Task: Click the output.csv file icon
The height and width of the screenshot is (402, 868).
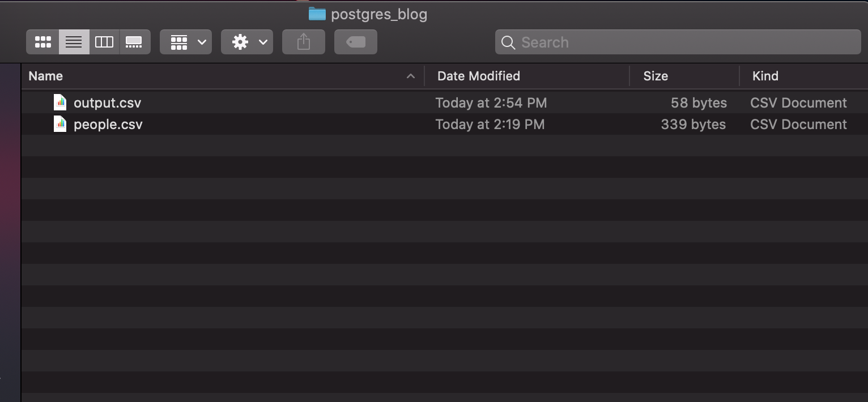Action: [60, 102]
